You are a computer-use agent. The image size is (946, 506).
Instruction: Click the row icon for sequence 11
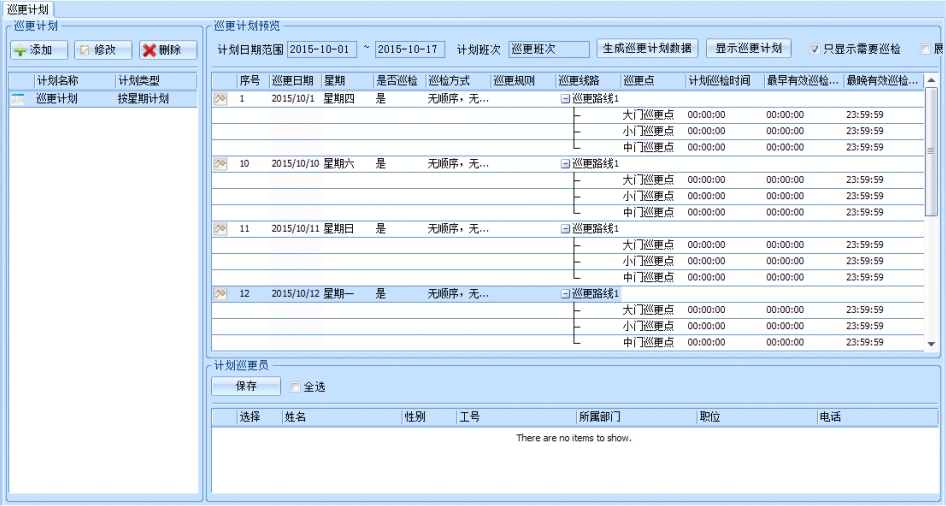(220, 229)
